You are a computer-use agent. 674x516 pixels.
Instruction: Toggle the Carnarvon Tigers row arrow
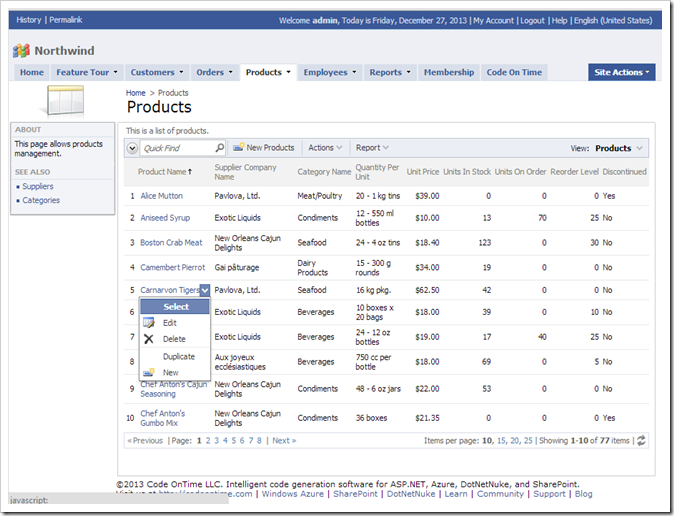[x=204, y=290]
